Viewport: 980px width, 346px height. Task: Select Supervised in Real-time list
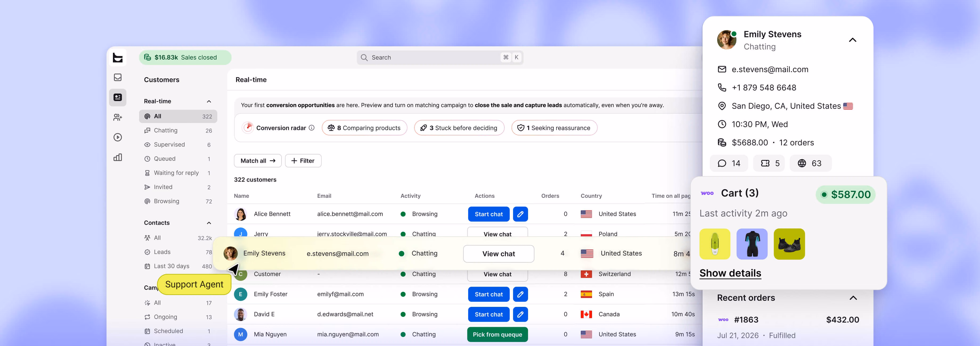(178, 145)
